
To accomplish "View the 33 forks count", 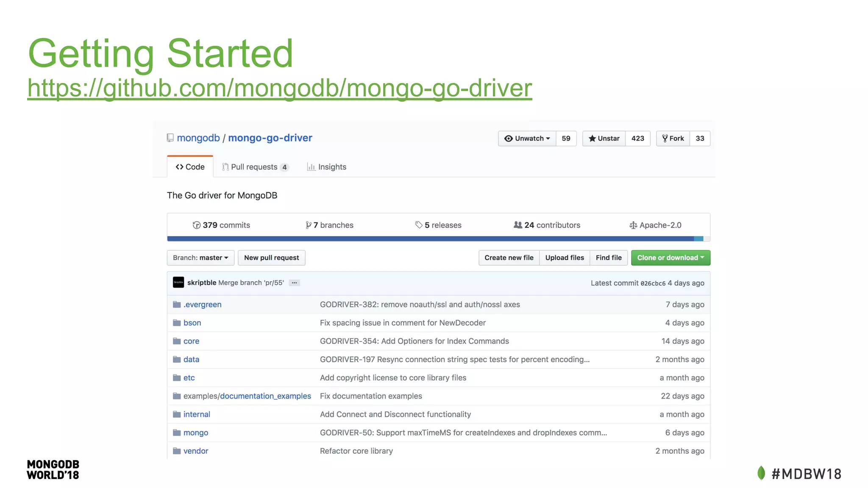I will tap(700, 139).
